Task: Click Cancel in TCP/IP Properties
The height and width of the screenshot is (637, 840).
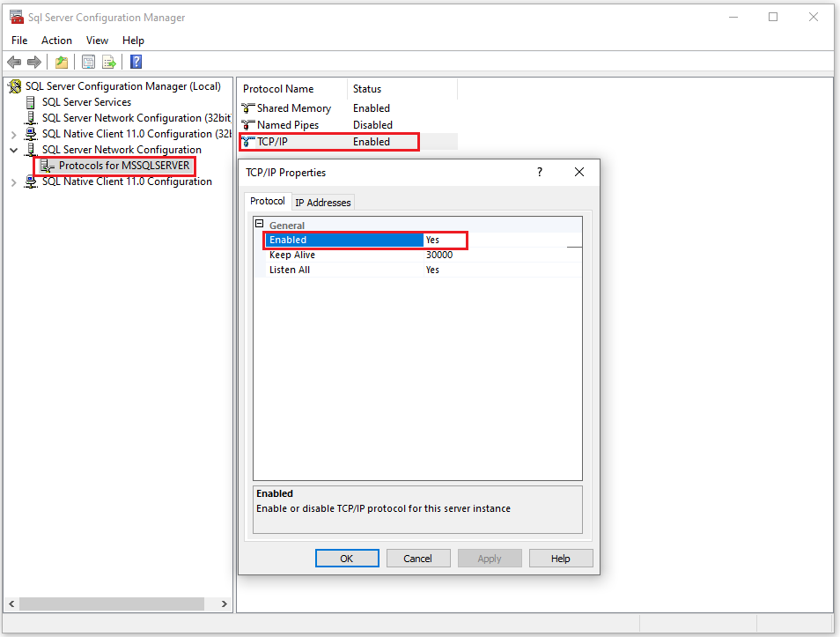Action: pyautogui.click(x=417, y=559)
